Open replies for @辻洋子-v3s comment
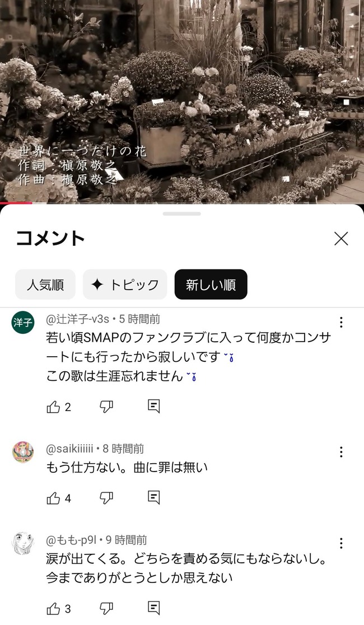 [x=153, y=407]
